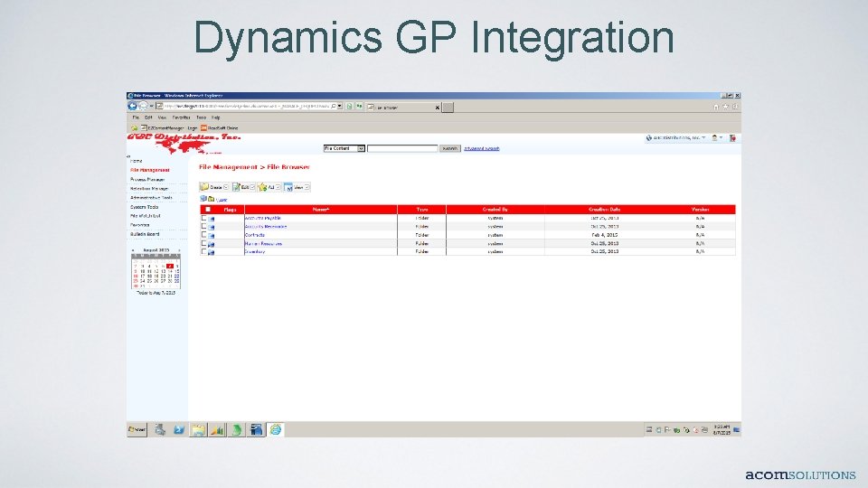
Task: Click the folder icon in the Contracts row
Action: 211,236
